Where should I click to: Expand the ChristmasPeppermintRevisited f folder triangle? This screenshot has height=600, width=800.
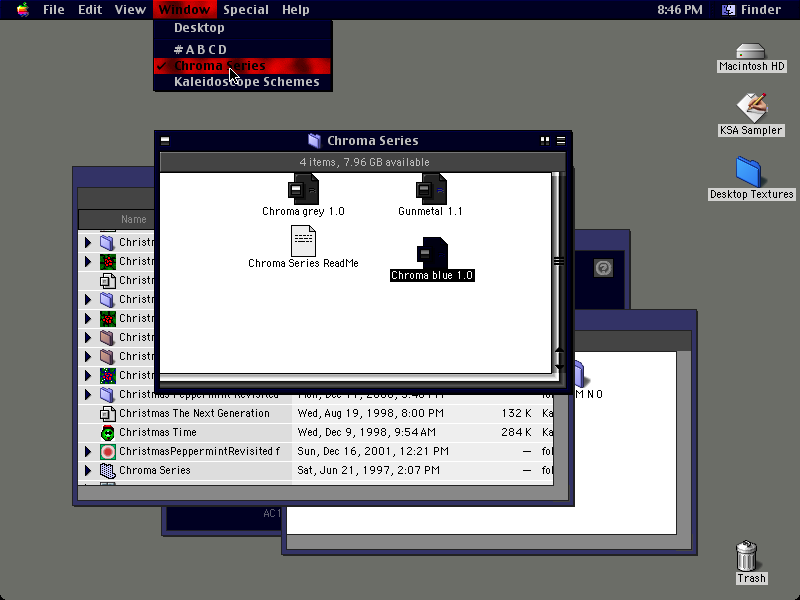(x=88, y=452)
